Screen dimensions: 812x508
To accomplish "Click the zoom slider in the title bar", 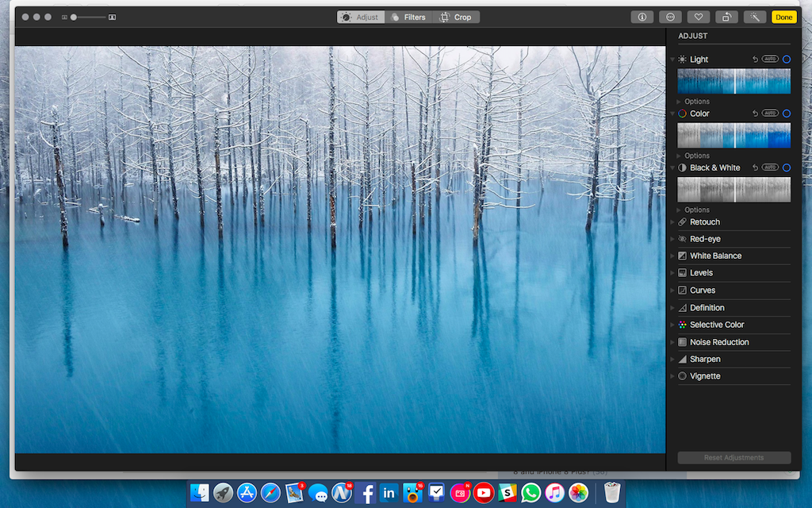I will coord(88,17).
